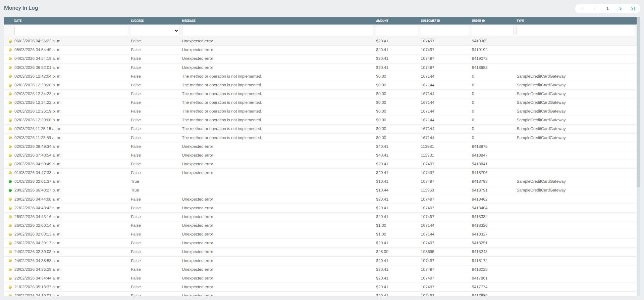Select customer ID 113963 cell
Image resolution: width=644 pixels, height=300 pixels.
pyautogui.click(x=427, y=190)
